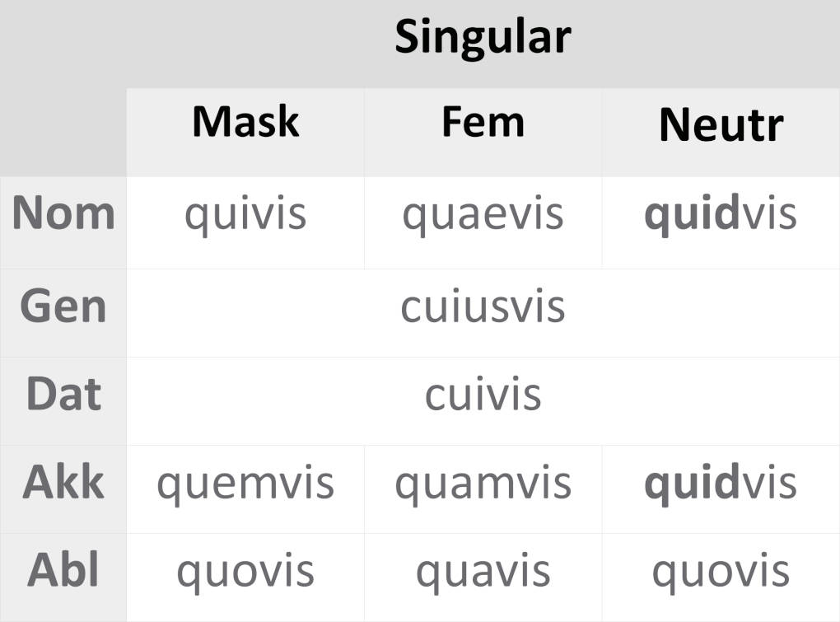Click the word quaevis
Image resolution: width=840 pixels, height=622 pixels.
[483, 213]
